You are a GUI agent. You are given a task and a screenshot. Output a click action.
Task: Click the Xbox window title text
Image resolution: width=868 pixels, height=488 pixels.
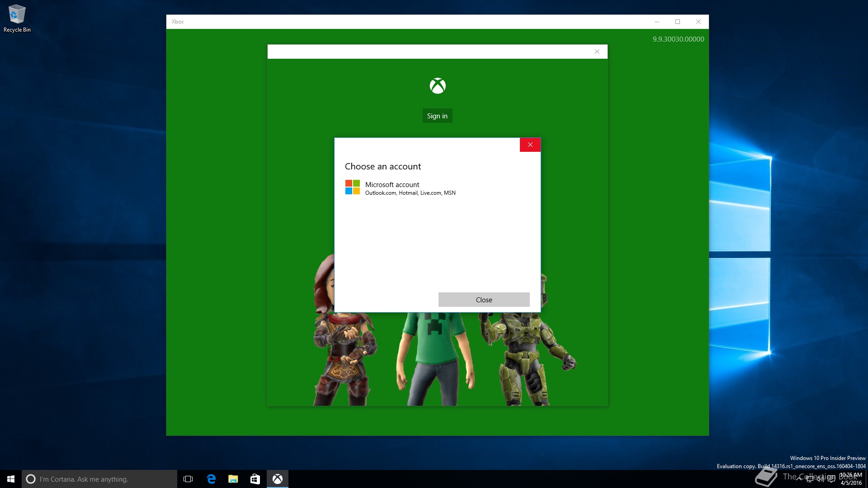click(178, 22)
